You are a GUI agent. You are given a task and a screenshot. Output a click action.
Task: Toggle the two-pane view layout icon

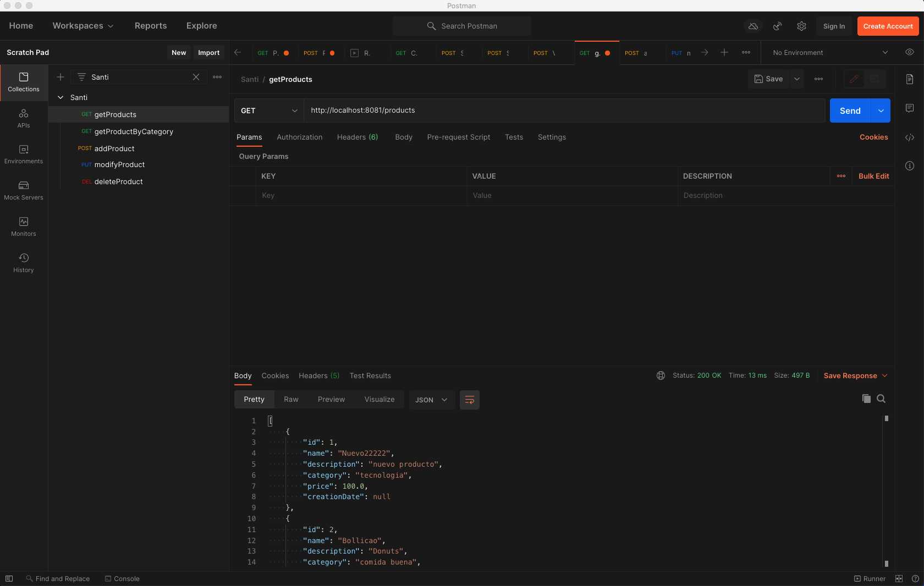(899, 579)
